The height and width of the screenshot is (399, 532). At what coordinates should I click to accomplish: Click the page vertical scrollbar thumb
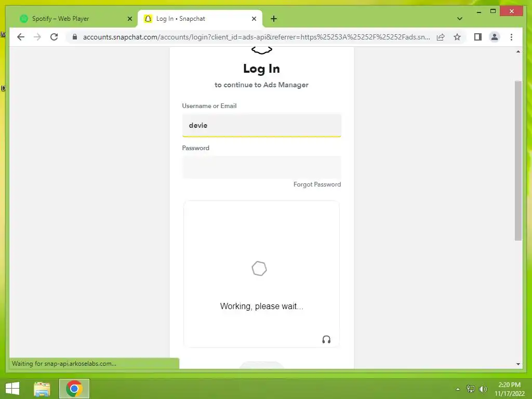518,161
